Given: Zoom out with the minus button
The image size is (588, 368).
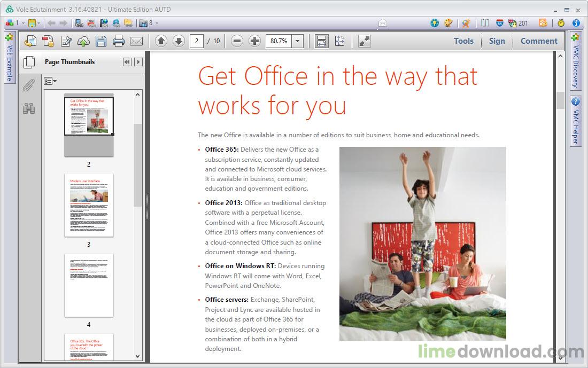Looking at the screenshot, I should 237,41.
